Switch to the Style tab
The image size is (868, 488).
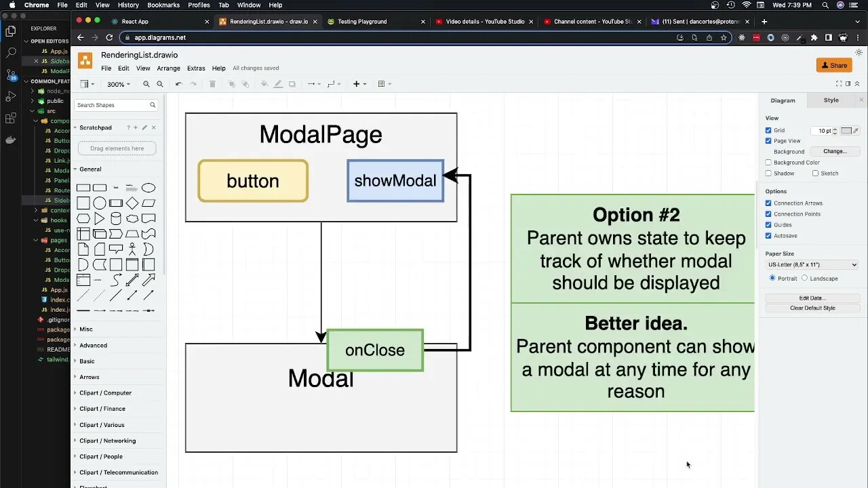(x=831, y=100)
